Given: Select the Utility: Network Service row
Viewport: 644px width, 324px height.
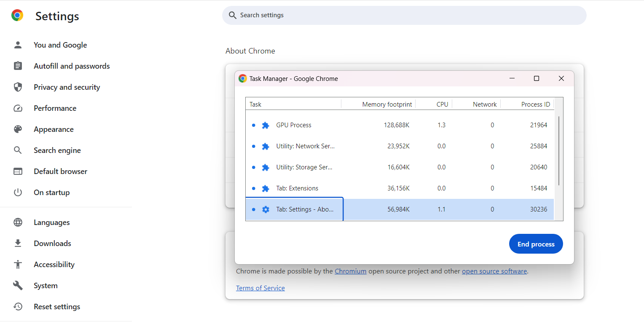Looking at the screenshot, I should pyautogui.click(x=305, y=146).
